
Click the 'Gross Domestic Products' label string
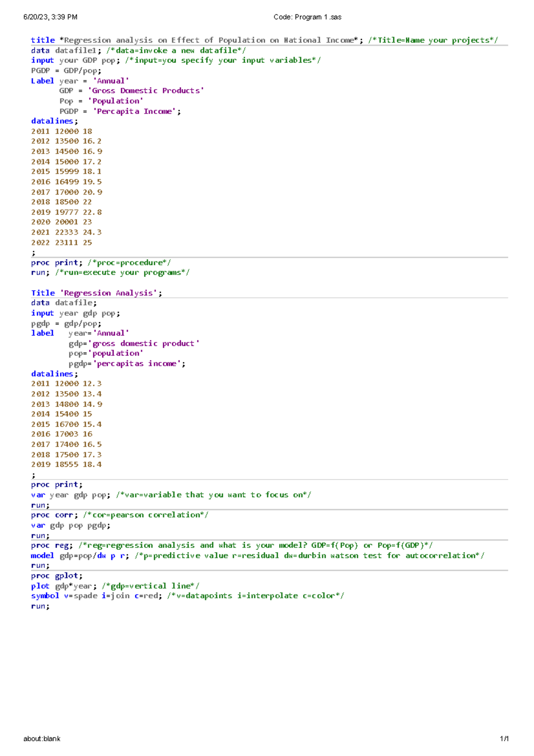(x=146, y=91)
